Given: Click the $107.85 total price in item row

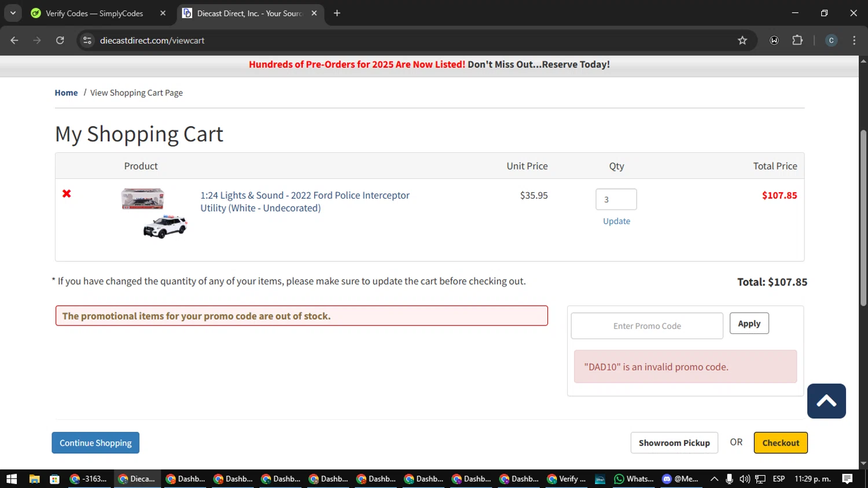Looking at the screenshot, I should (779, 195).
